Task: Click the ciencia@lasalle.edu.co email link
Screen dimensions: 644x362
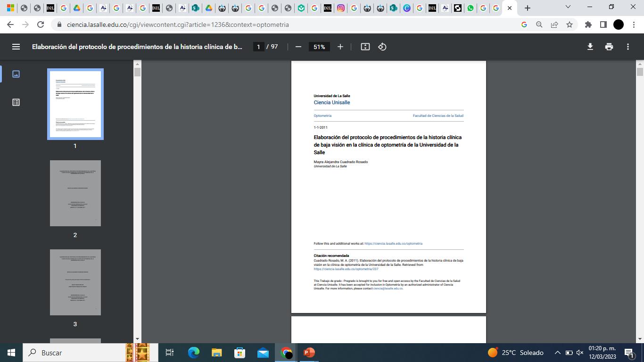Action: point(388,288)
